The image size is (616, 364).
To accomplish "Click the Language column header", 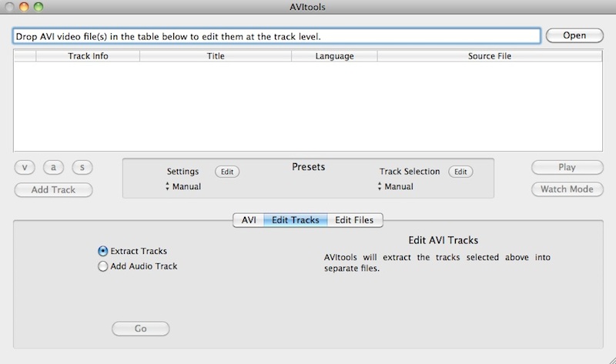I will click(334, 56).
